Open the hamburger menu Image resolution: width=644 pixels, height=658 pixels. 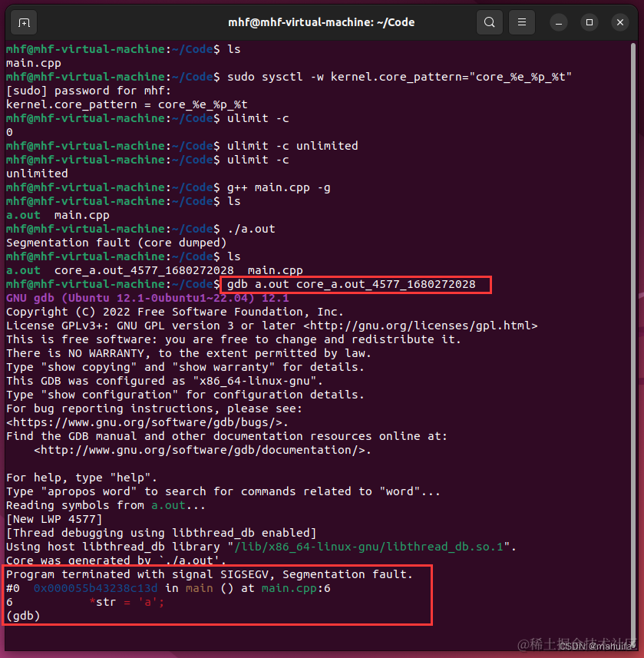[x=521, y=22]
